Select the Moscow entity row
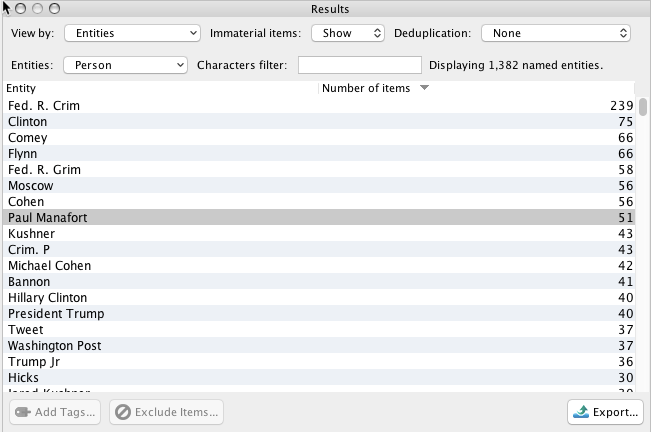The image size is (651, 432). 319,185
